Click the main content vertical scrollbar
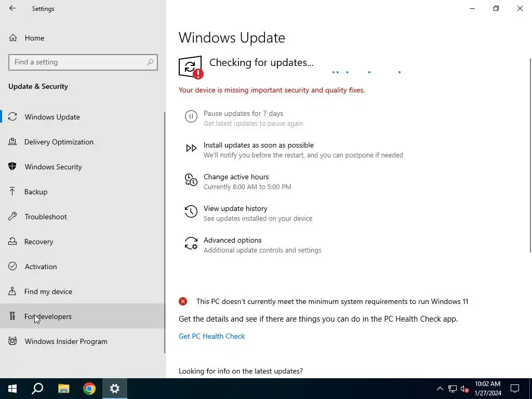532x399 pixels. (x=530, y=155)
